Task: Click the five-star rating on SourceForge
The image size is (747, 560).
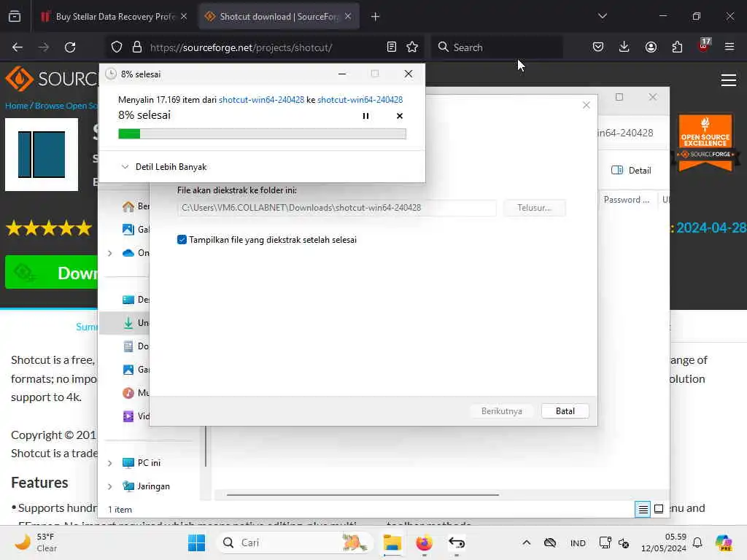Action: click(x=49, y=228)
